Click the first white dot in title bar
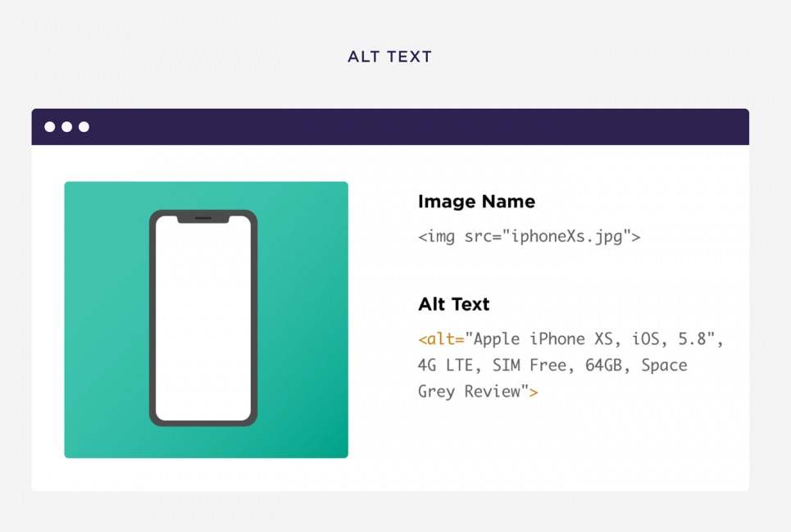This screenshot has width=791, height=532. click(x=50, y=127)
